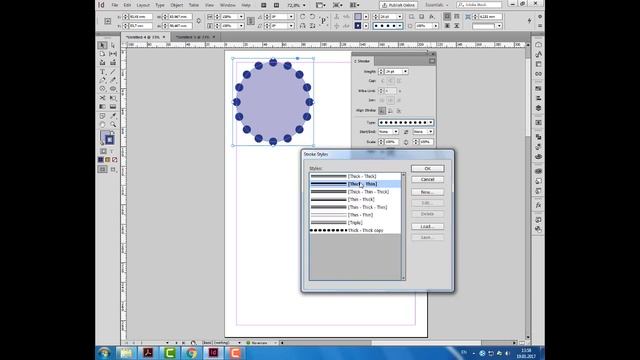Toggle Preview view mode in Tools panel
The image size is (640, 360).
(x=113, y=169)
